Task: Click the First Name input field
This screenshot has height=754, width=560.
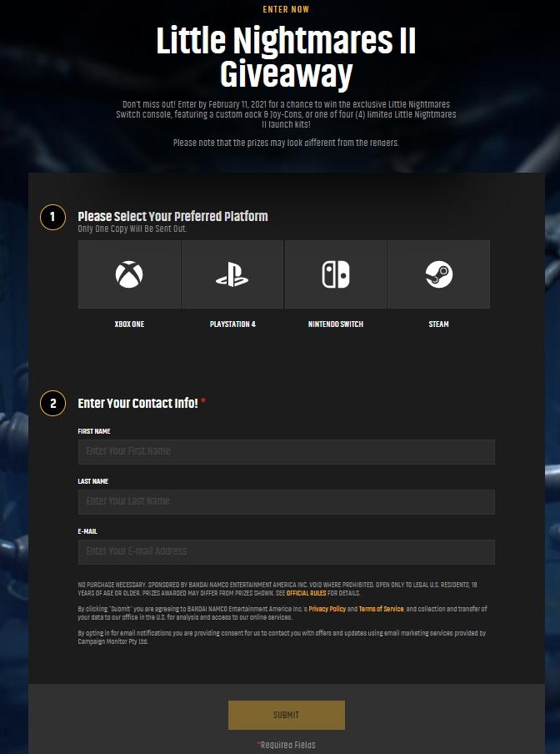Action: point(286,451)
